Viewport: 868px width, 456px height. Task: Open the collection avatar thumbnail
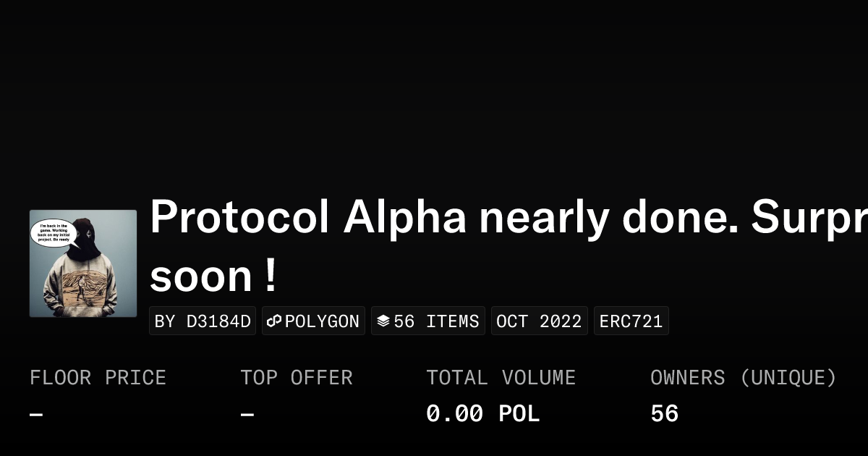tap(83, 263)
